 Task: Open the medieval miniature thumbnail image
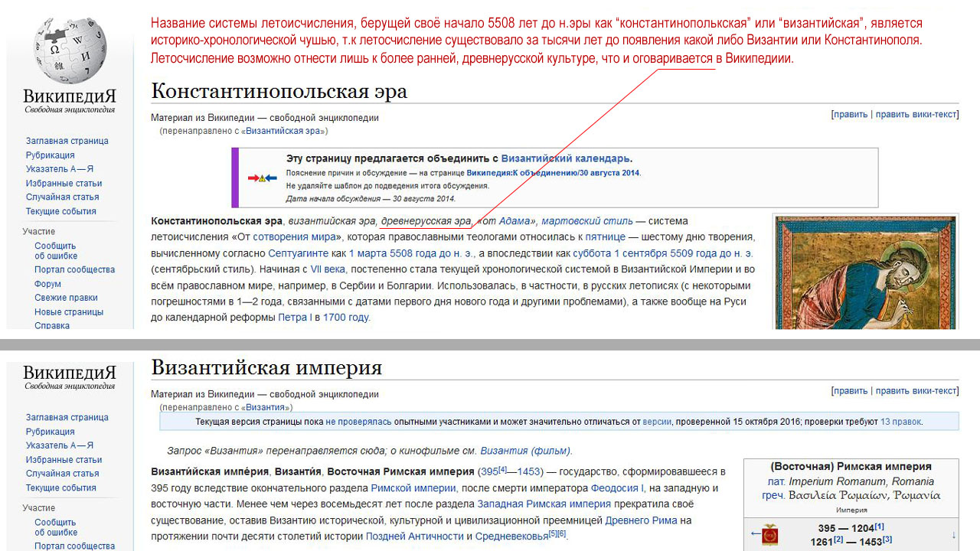pos(866,272)
